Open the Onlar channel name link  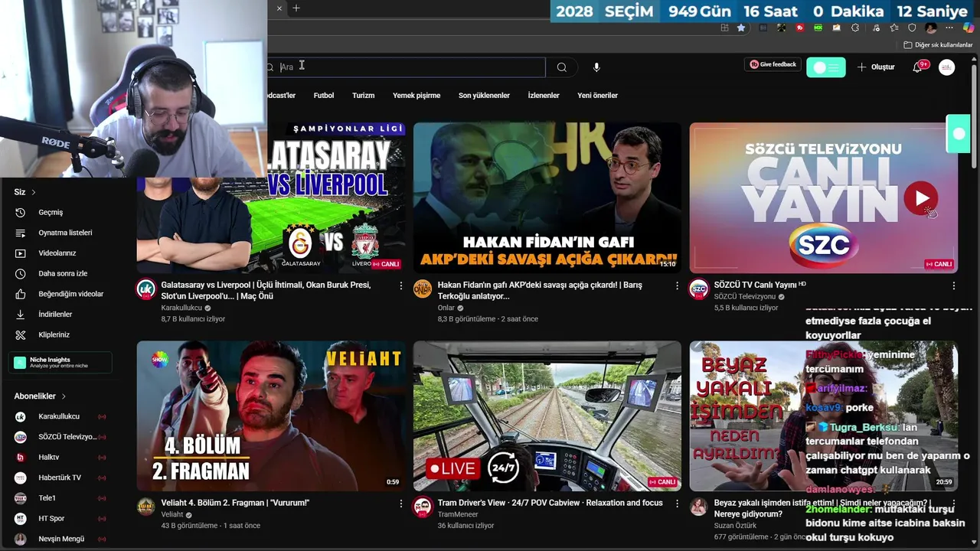[446, 308]
